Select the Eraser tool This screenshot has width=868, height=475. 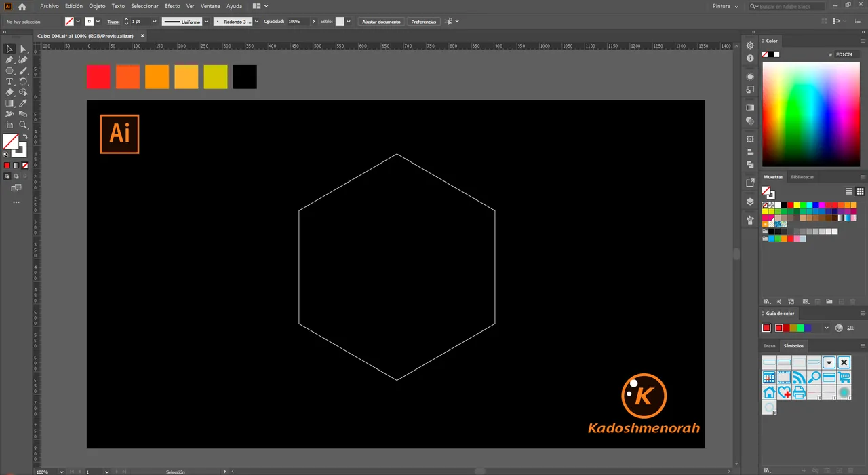[9, 92]
